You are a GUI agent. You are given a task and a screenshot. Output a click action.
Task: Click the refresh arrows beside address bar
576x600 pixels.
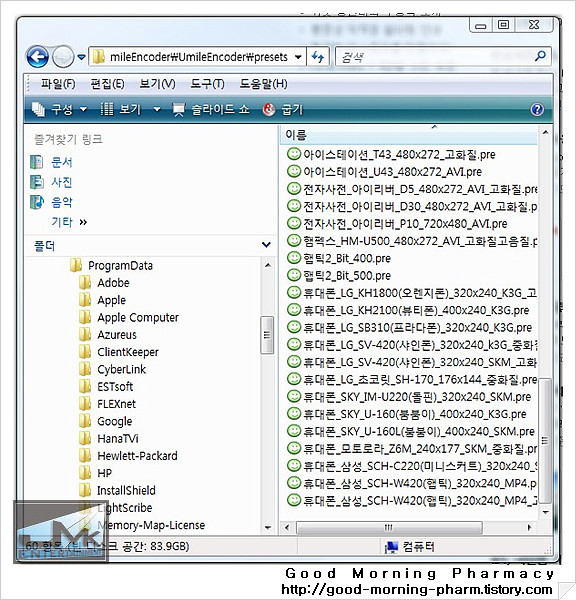tap(318, 57)
